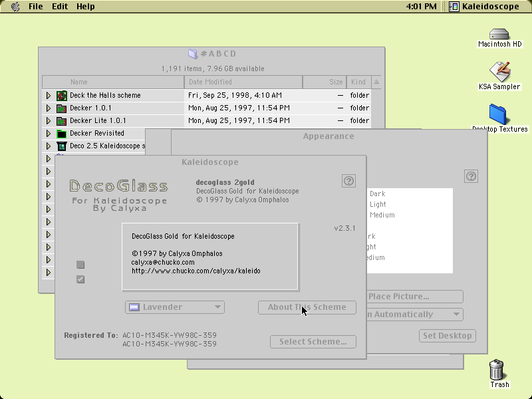Click the Fri, Sep 25, 1998, 4:10 AM date
Image resolution: width=532 pixels, height=399 pixels.
click(235, 95)
